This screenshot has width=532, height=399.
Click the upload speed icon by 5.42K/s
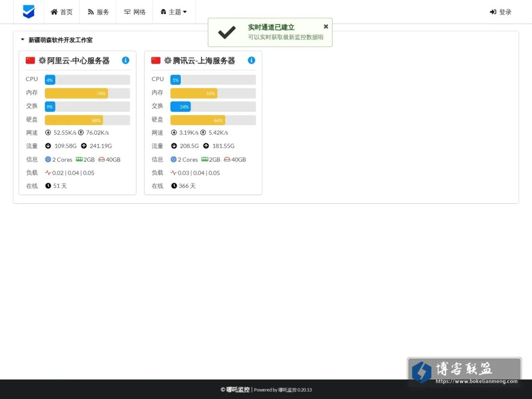point(203,133)
